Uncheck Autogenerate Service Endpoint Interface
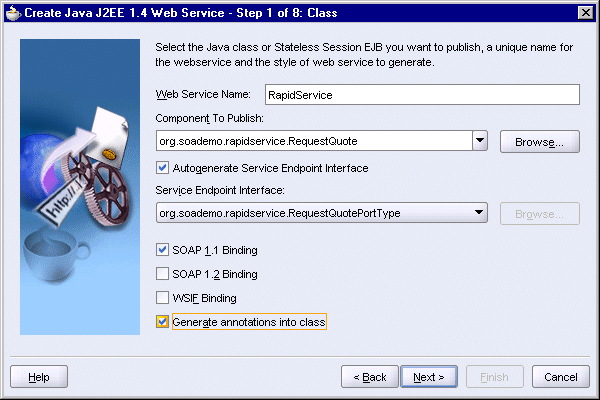The image size is (600, 400). (162, 168)
